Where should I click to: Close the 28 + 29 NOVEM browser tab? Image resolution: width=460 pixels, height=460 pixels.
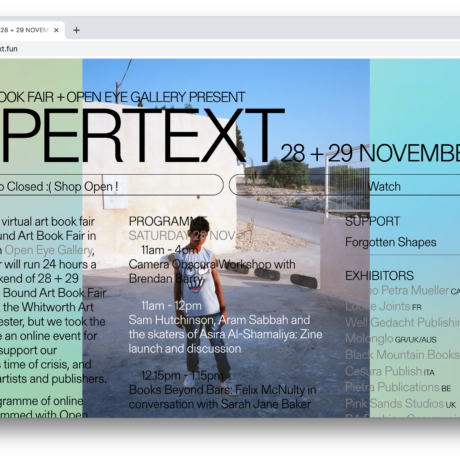(56, 30)
